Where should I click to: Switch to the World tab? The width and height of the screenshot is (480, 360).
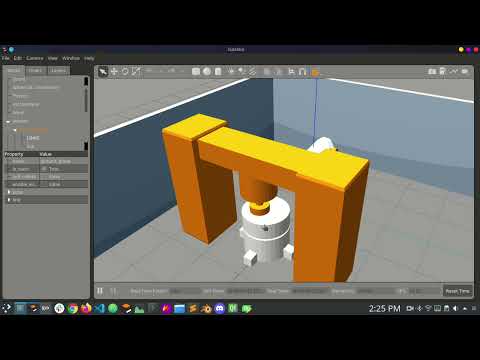point(14,70)
